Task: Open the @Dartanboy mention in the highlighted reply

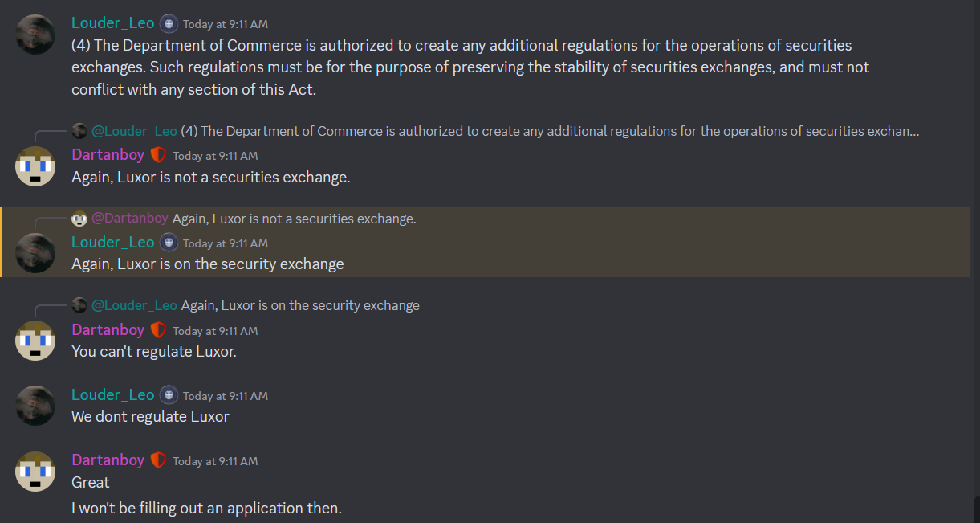Action: point(130,219)
